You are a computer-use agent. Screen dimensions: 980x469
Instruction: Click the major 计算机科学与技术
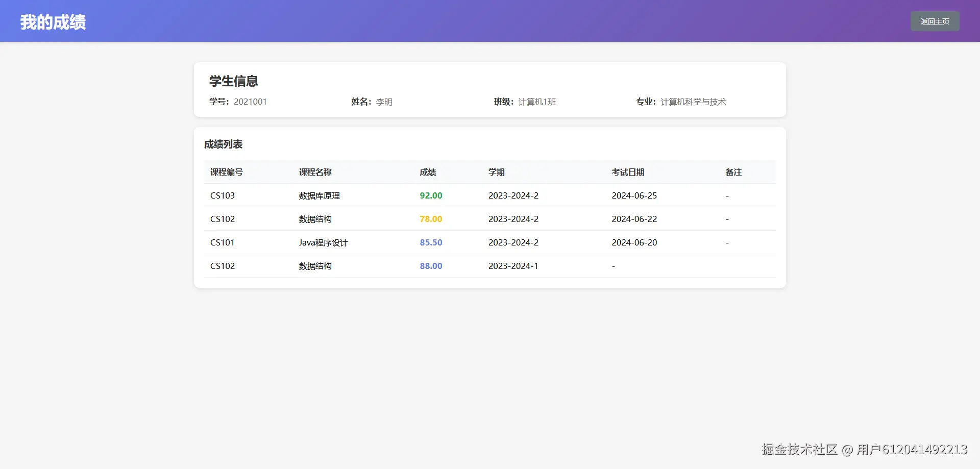coord(693,102)
